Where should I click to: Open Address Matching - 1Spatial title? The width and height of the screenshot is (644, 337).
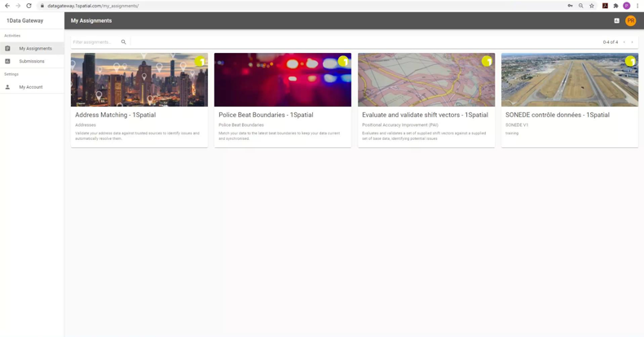pyautogui.click(x=116, y=115)
